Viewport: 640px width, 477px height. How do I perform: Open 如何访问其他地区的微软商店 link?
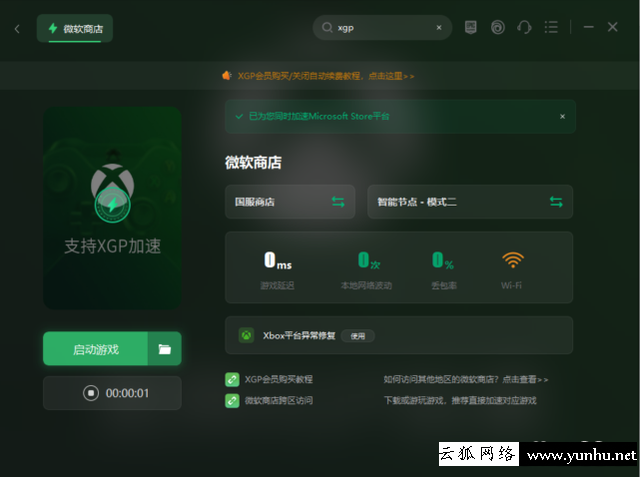pos(466,379)
